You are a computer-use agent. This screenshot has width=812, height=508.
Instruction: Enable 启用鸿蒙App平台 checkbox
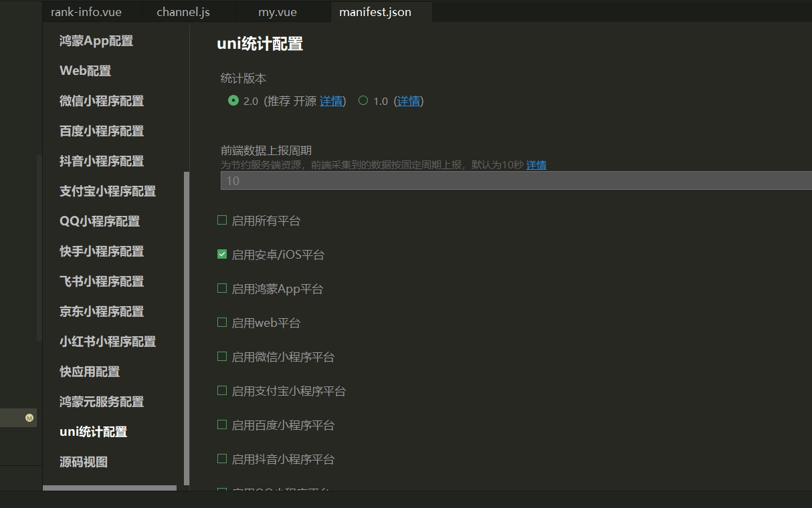click(x=222, y=288)
